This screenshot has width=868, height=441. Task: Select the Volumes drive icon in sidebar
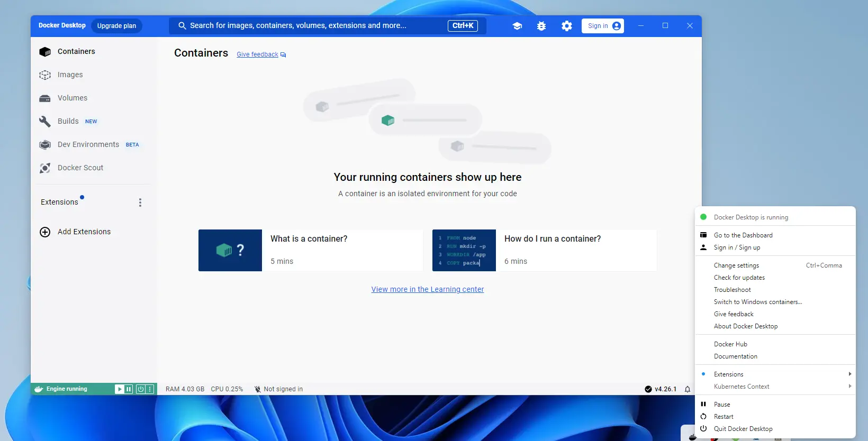click(x=45, y=98)
